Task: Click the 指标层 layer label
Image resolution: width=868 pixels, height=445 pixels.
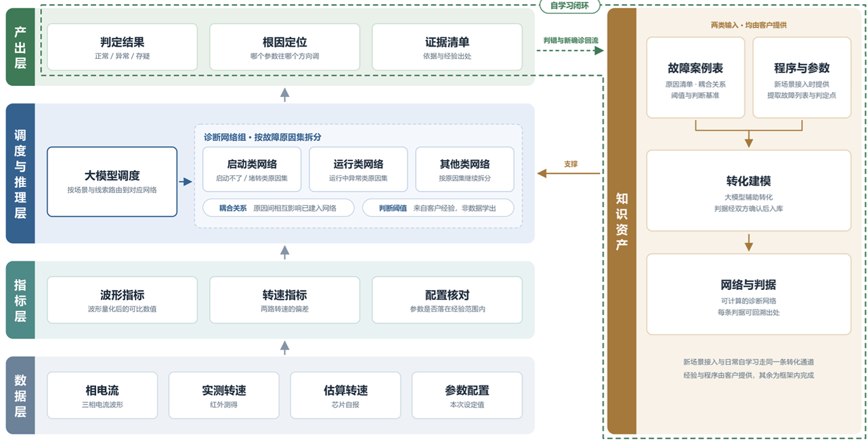Action: (20, 300)
